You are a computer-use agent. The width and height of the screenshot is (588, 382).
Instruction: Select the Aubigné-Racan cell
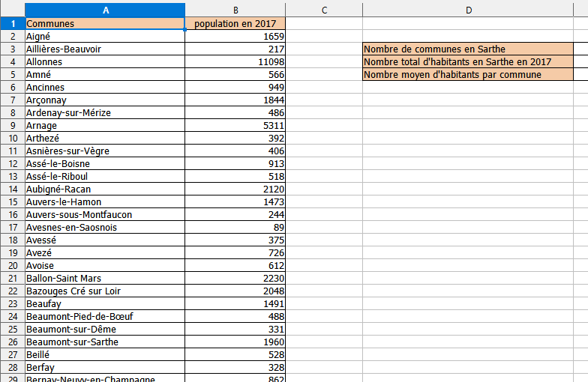pos(105,189)
